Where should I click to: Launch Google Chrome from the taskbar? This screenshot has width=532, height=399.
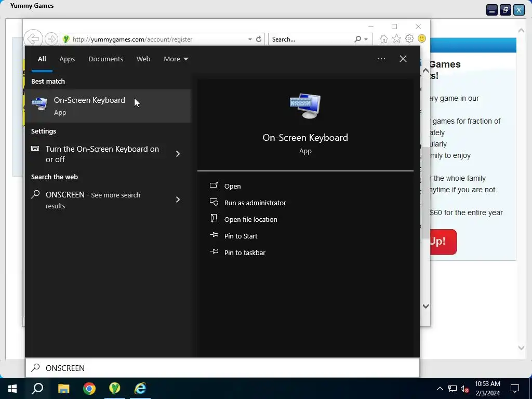(x=89, y=389)
